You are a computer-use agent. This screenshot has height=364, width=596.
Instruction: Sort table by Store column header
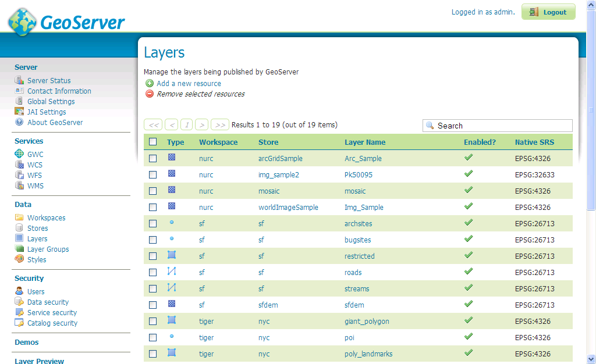click(x=268, y=142)
